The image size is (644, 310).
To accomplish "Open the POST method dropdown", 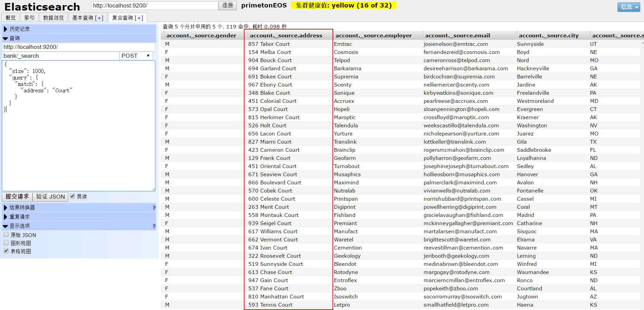I will 136,56.
